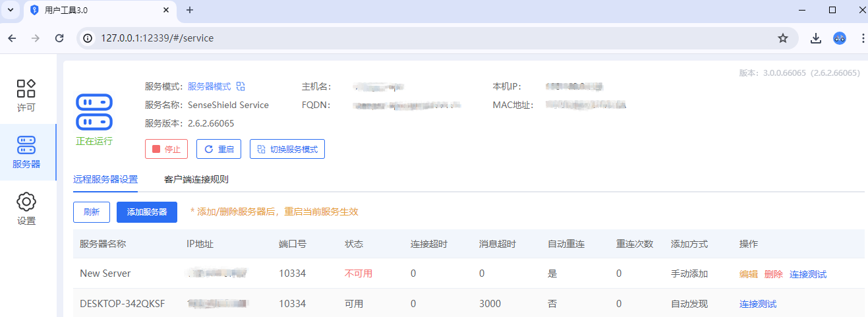
Task: Open the browser downloads icon
Action: [816, 38]
